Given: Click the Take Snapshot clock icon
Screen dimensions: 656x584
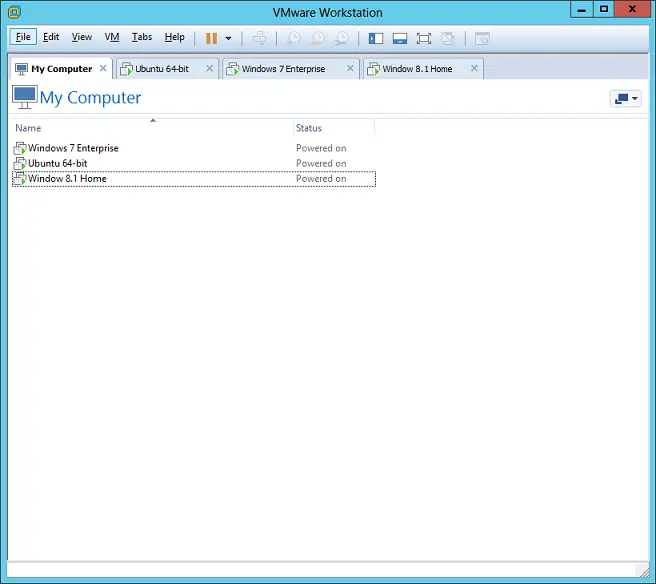Looking at the screenshot, I should click(x=293, y=38).
